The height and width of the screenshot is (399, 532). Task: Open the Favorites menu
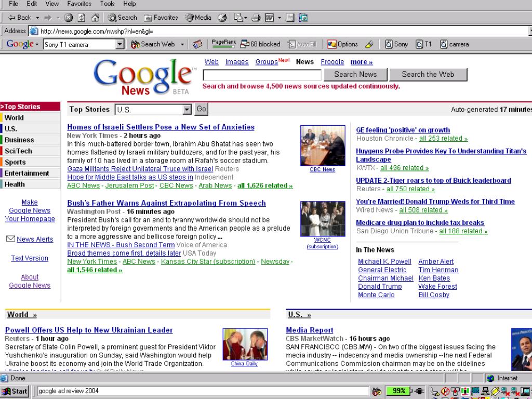tap(79, 4)
